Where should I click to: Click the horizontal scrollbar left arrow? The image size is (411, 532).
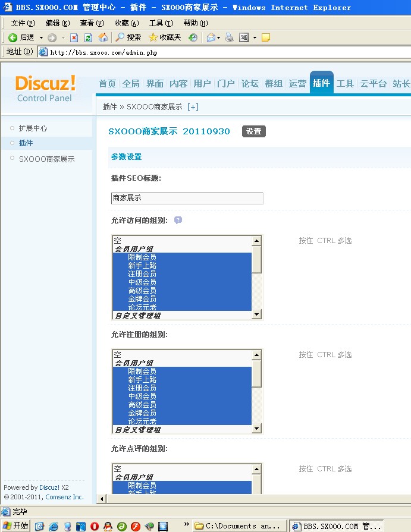coord(102,499)
